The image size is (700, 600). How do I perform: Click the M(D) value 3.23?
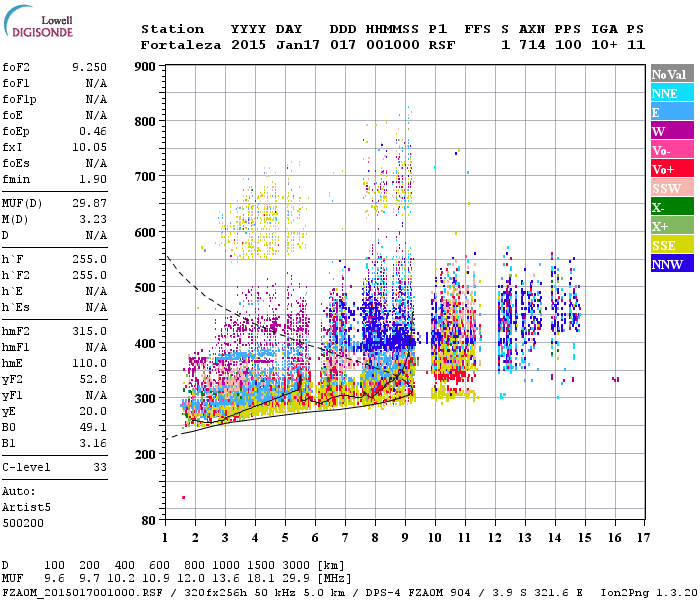click(x=93, y=220)
